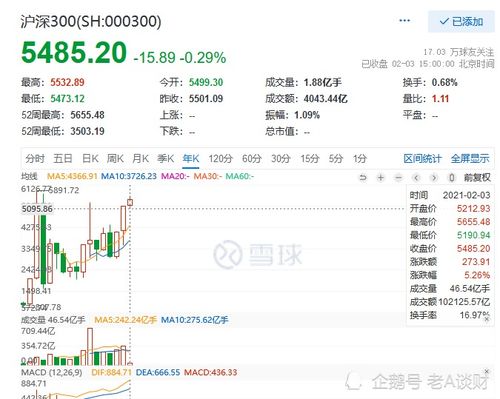Close the K-line data tooltip panel
Screen dimensions: 500x399
pyautogui.click(x=487, y=319)
